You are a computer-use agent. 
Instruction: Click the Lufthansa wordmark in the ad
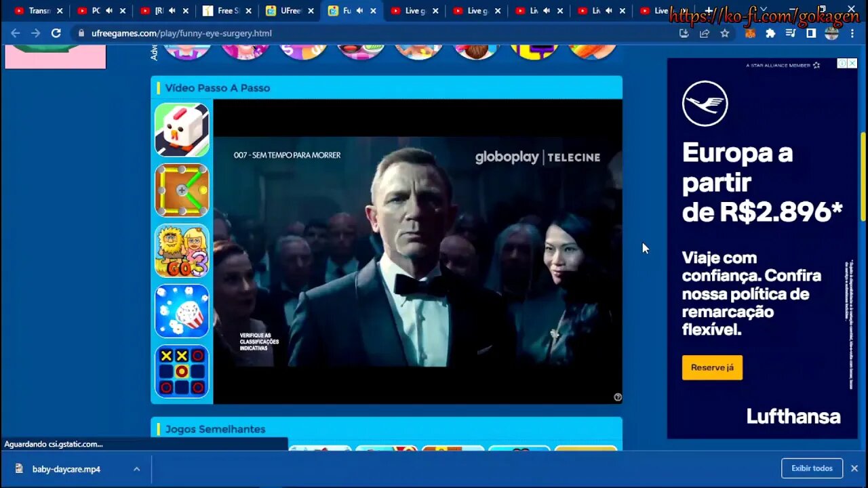point(793,415)
